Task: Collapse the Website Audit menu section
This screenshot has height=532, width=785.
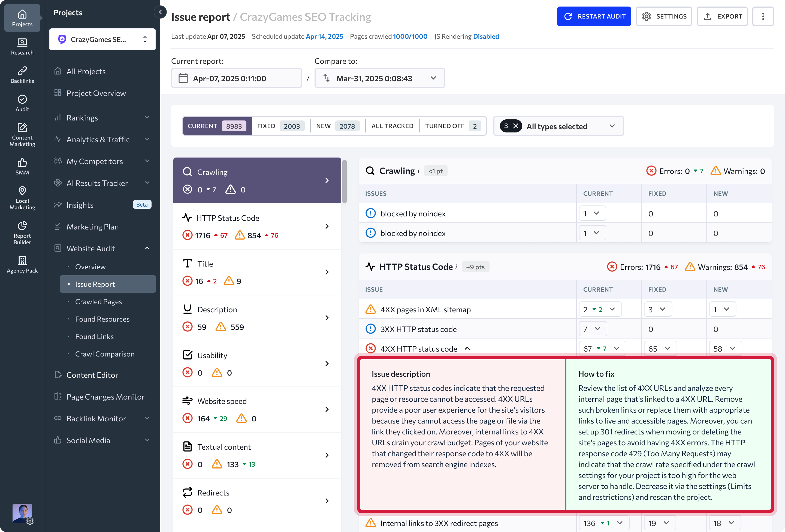Action: pyautogui.click(x=147, y=248)
